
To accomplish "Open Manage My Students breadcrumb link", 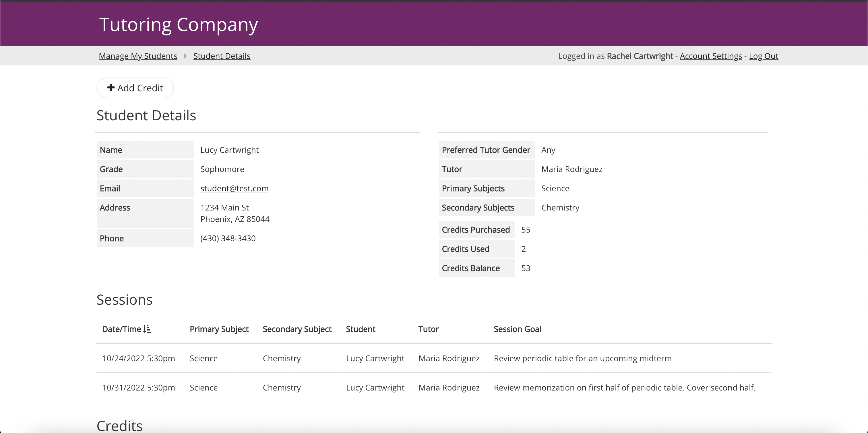I will (138, 56).
